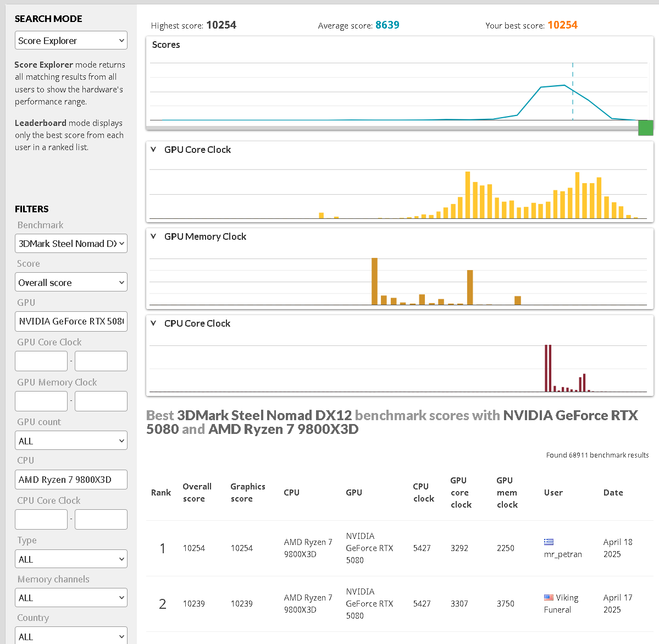Open the Overall score dropdown
Viewport: 659px width, 644px height.
coord(71,283)
